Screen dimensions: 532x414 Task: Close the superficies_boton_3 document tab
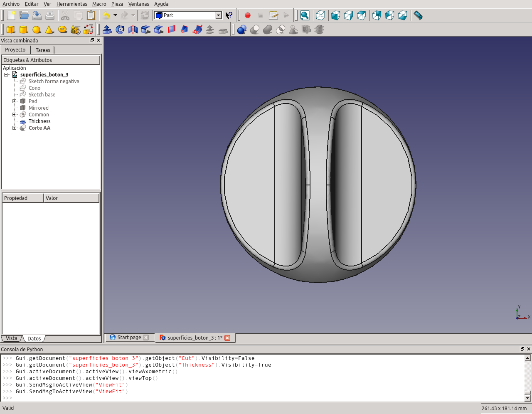tap(227, 338)
